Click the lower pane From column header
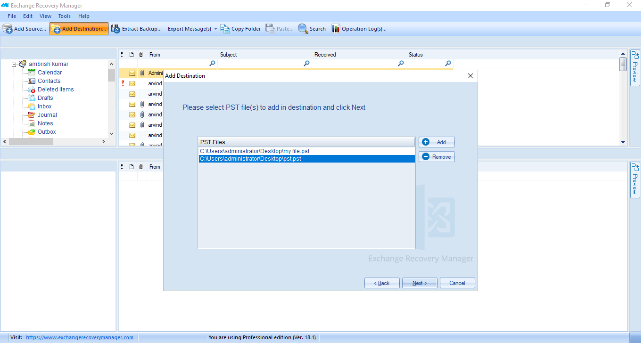This screenshot has width=644, height=343. pos(155,167)
